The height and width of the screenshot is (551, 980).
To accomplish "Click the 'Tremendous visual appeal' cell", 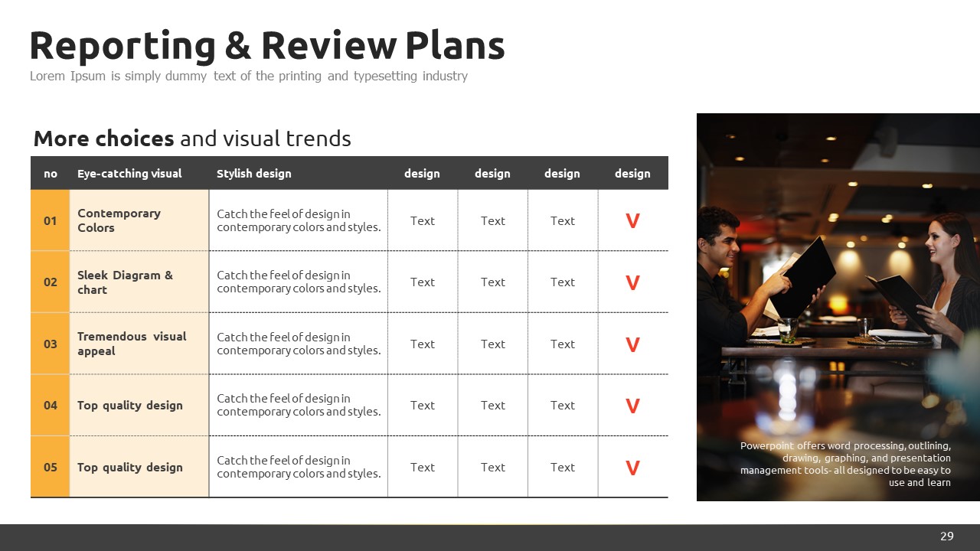I will 139,344.
